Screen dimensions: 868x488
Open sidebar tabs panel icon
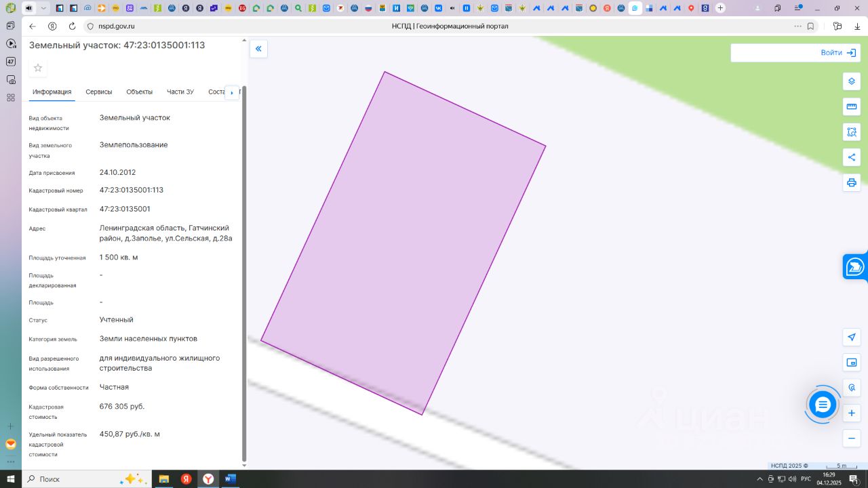[11, 25]
